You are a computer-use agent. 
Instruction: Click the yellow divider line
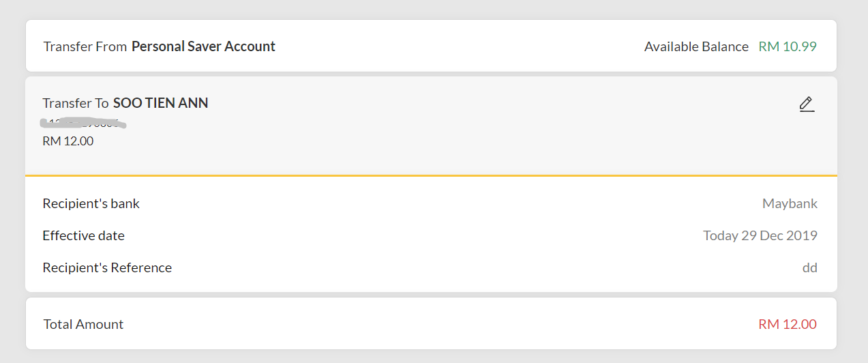(431, 175)
